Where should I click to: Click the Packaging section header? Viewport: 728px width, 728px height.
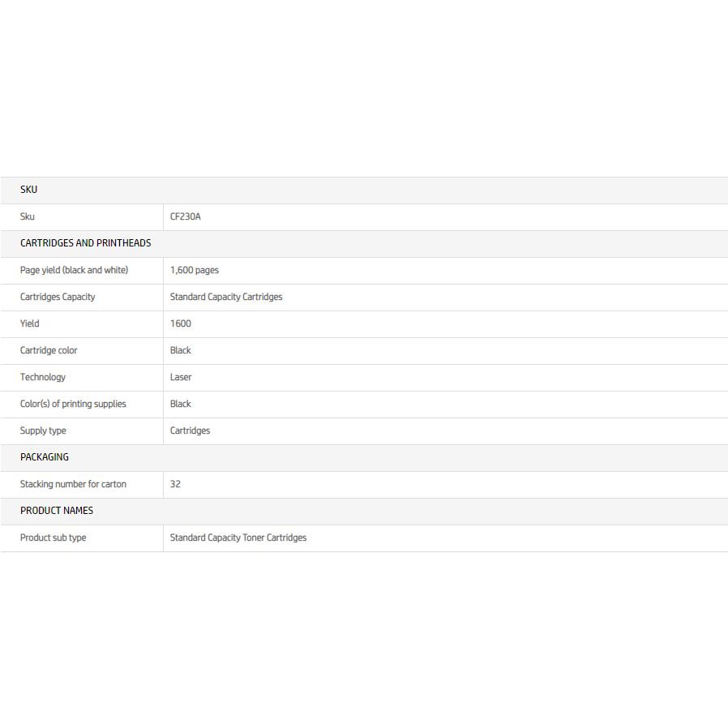coord(45,457)
